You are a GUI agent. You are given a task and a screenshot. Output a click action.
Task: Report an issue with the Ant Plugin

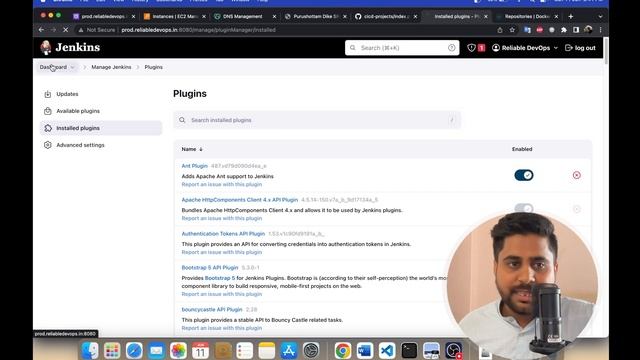pyautogui.click(x=222, y=184)
